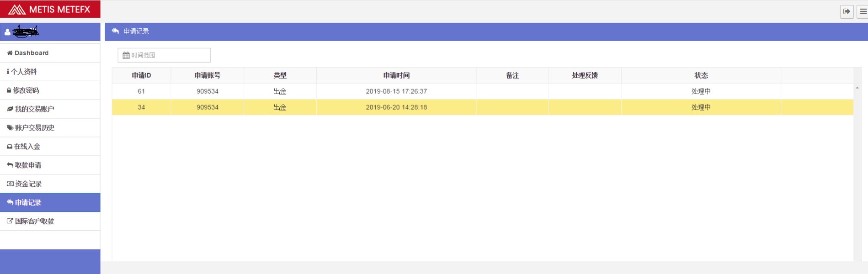This screenshot has width=868, height=274.
Task: Open 修改密码 page
Action: click(x=50, y=90)
